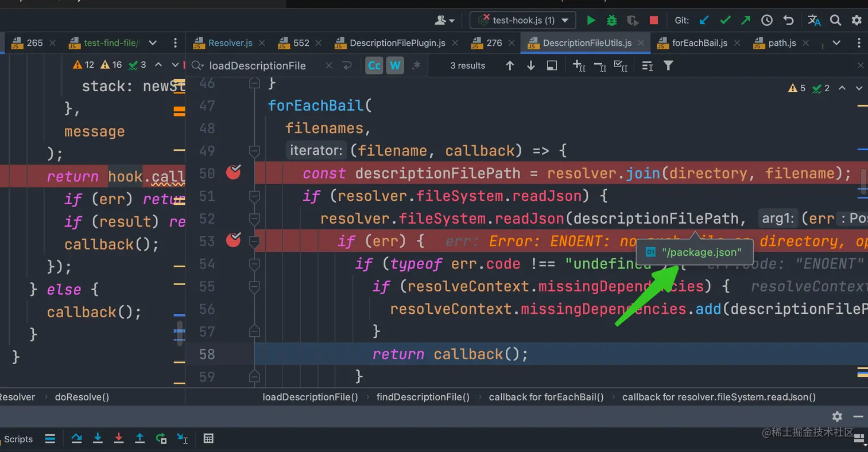Click the green Run button

tap(591, 21)
